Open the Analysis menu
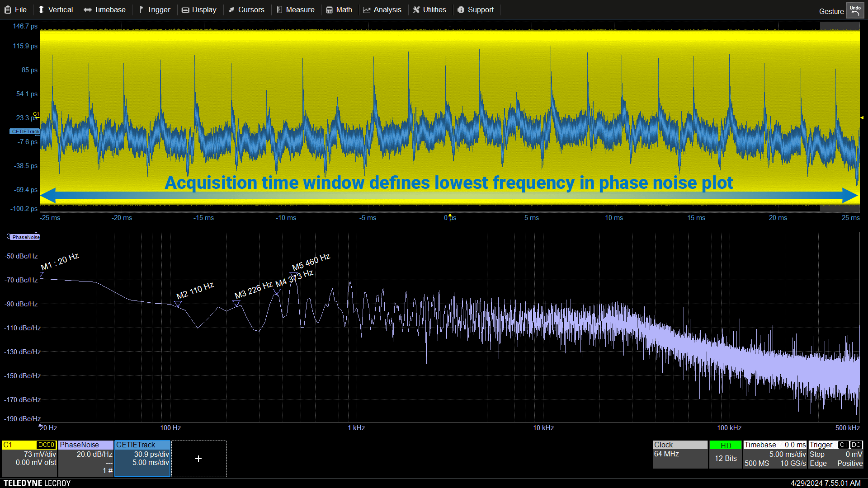 (382, 10)
